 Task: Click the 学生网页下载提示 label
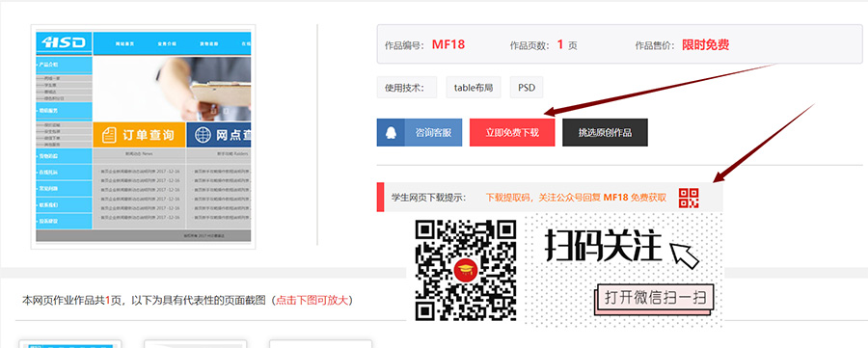click(428, 198)
